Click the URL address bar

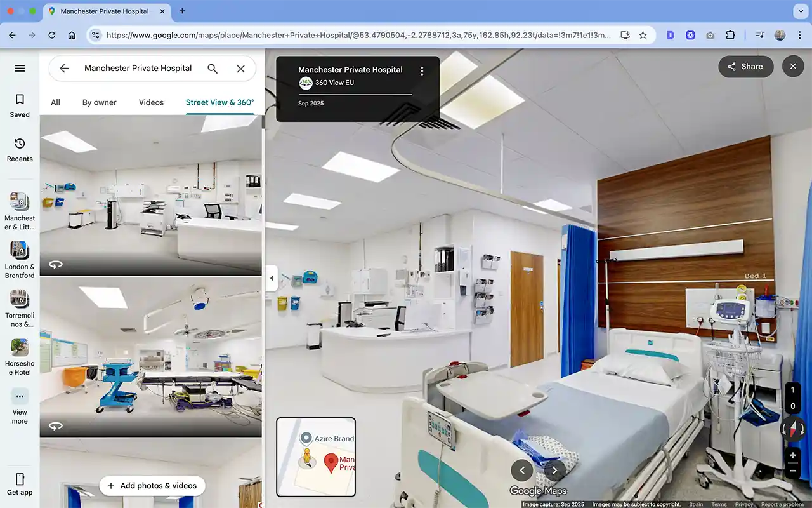(358, 36)
